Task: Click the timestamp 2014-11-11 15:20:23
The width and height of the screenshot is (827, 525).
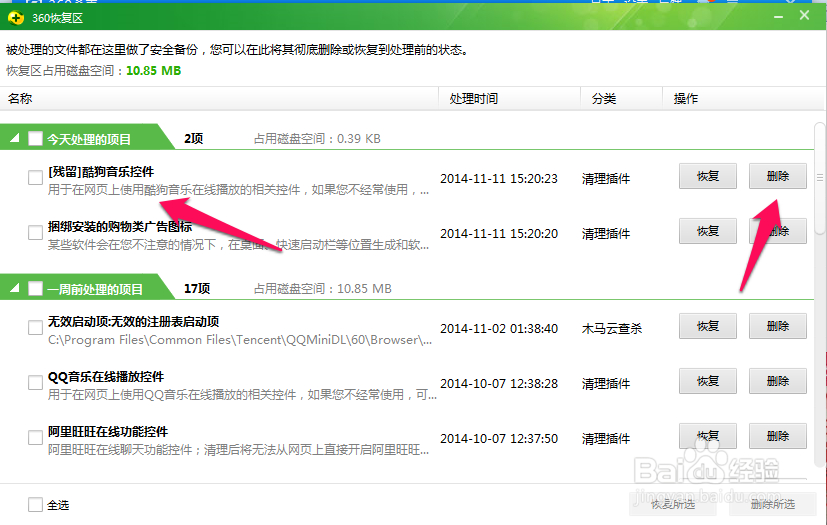Action: coord(499,178)
